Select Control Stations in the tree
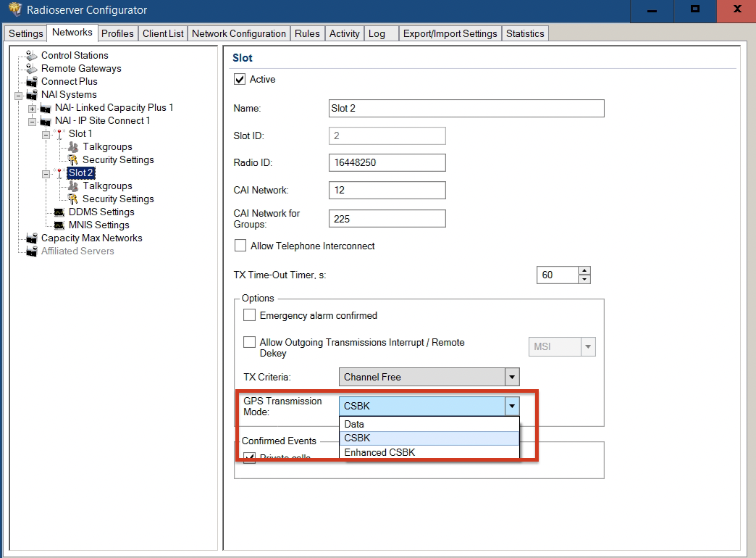The image size is (756, 558). coord(75,56)
